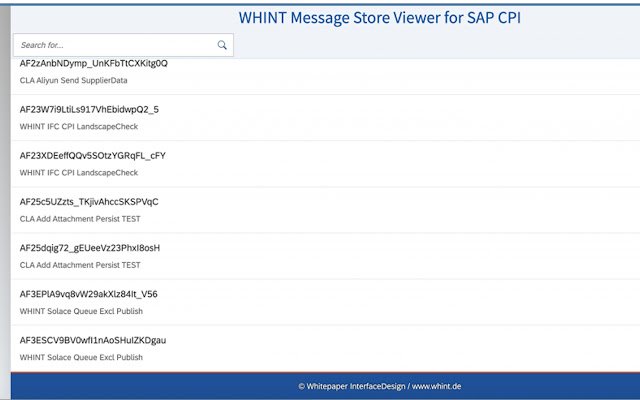The width and height of the screenshot is (640, 400).
Task: Select message AF2zAnbNDymp_UnKFbTtCXKitg0Q
Action: [x=93, y=63]
